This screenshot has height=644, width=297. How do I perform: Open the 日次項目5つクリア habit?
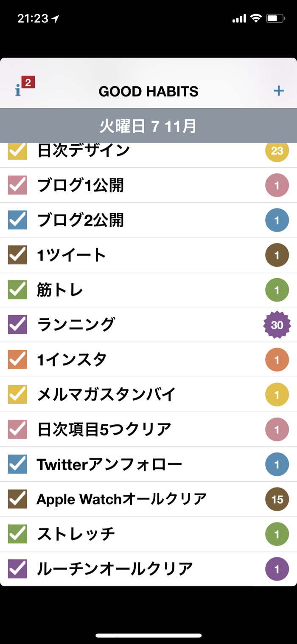[x=104, y=429]
